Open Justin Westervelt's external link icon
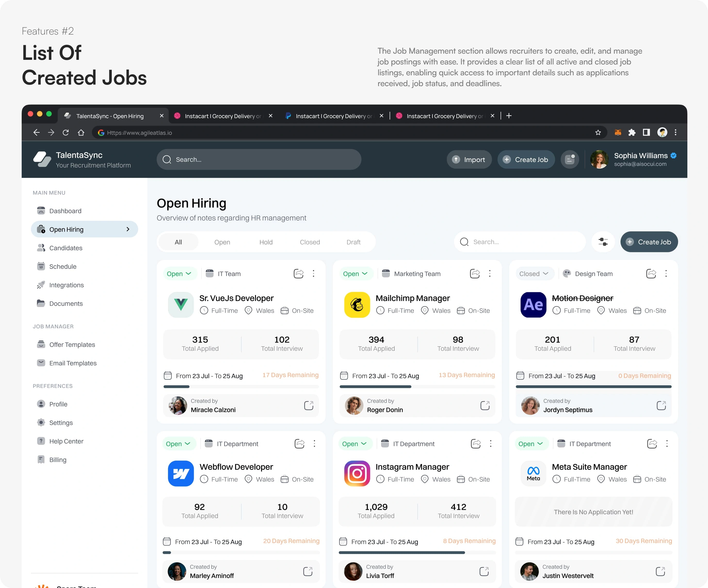 point(661,571)
